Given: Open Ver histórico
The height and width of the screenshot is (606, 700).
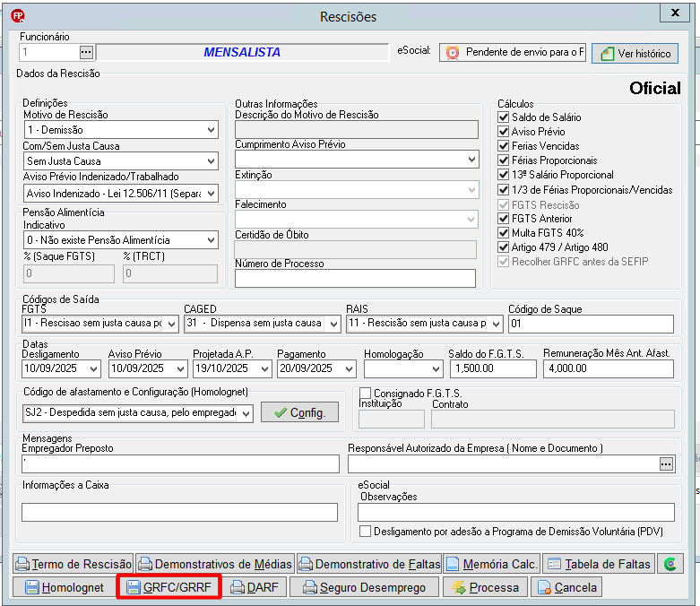Looking at the screenshot, I should pos(635,53).
